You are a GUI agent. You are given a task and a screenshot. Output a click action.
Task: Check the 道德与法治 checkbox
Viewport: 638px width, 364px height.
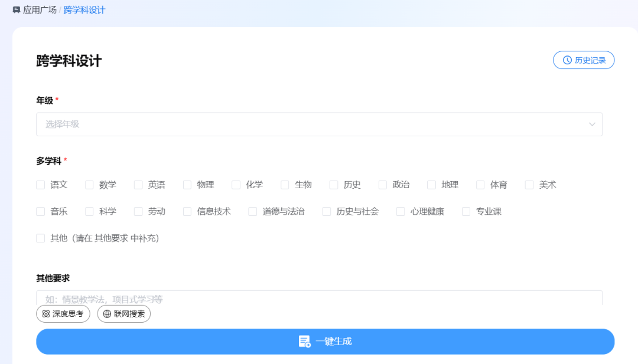click(x=252, y=212)
